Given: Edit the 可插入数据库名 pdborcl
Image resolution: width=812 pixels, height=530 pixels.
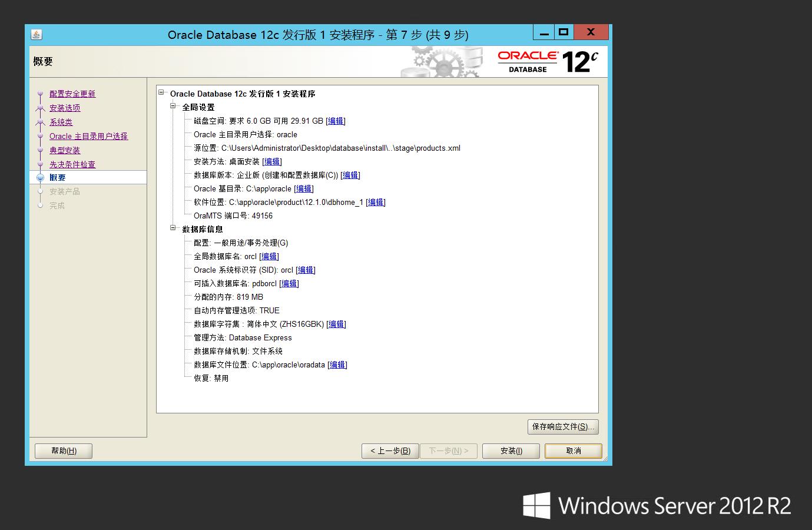Looking at the screenshot, I should click(x=289, y=283).
